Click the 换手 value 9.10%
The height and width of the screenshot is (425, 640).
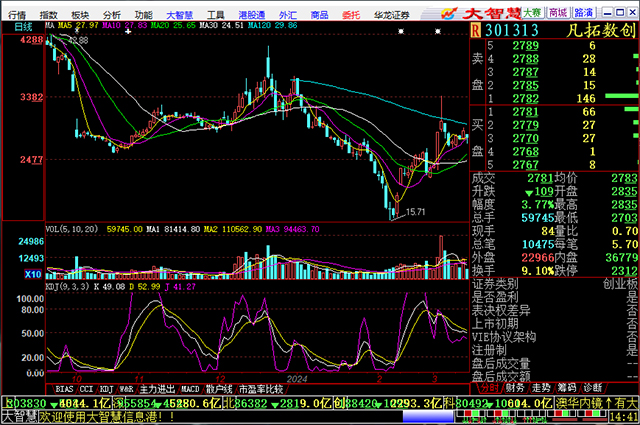point(538,271)
